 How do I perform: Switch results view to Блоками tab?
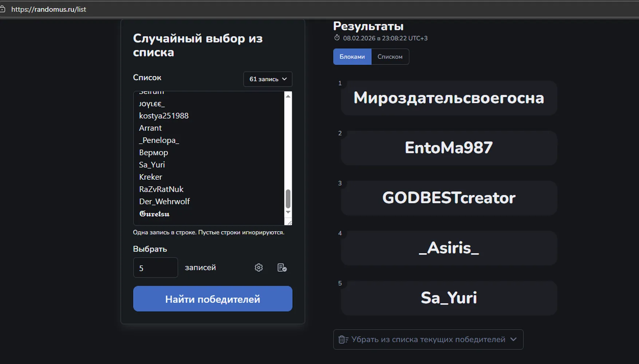click(x=352, y=57)
